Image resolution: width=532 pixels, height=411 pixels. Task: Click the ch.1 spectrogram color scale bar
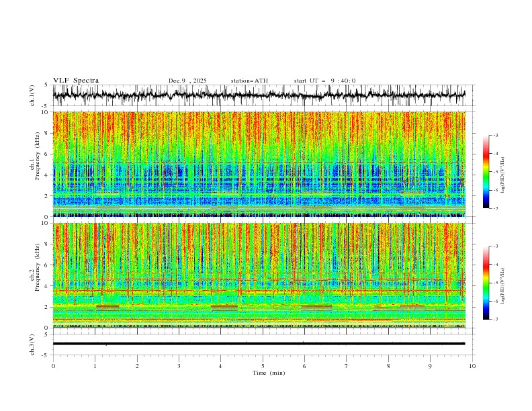[486, 172]
